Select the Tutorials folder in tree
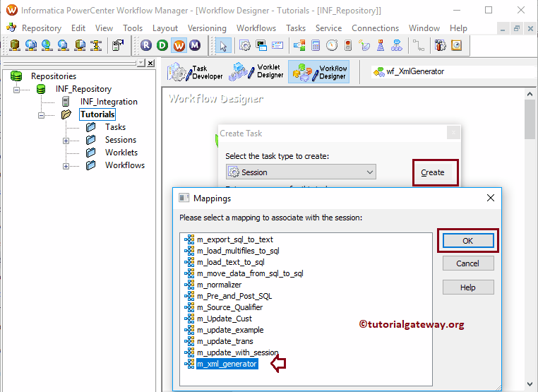 point(97,114)
